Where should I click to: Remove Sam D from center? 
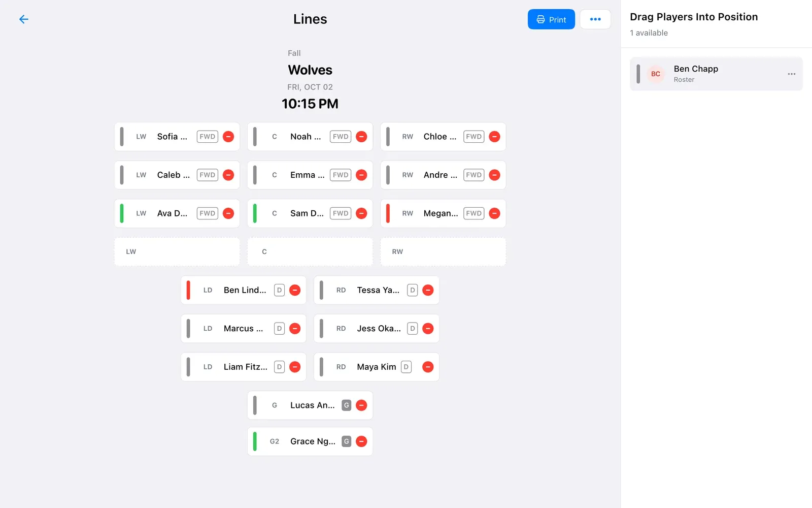click(x=361, y=213)
